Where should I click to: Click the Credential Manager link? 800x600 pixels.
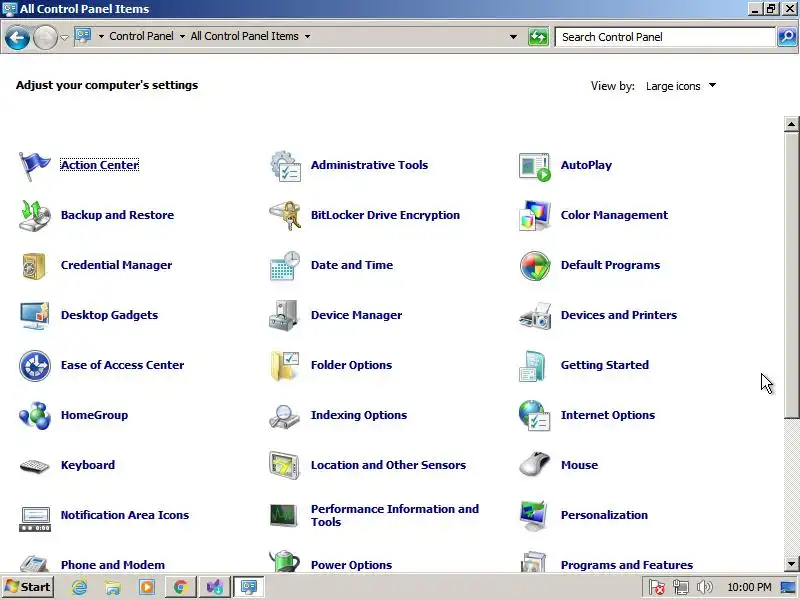116,265
